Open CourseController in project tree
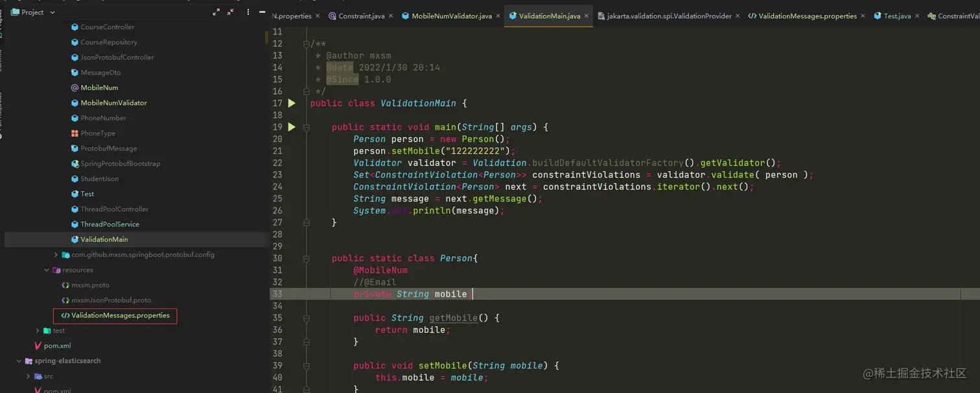This screenshot has width=980, height=393. point(108,27)
